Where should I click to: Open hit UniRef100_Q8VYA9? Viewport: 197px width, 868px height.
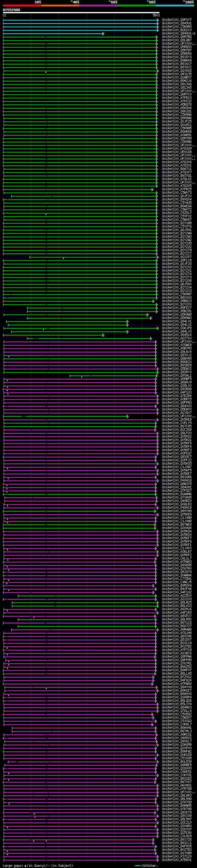[x=176, y=511]
